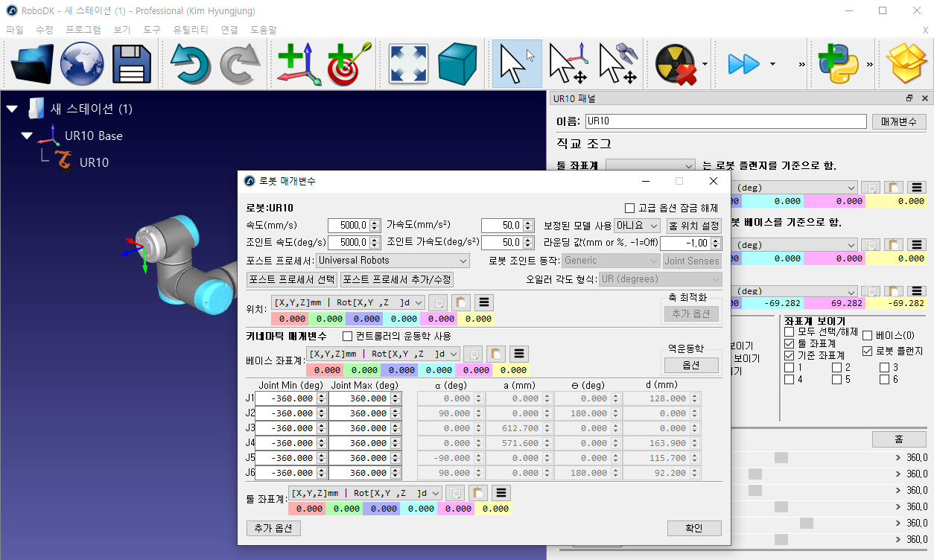Open the 유틸리티 menu
Image resolution: width=934 pixels, height=560 pixels.
(x=191, y=30)
